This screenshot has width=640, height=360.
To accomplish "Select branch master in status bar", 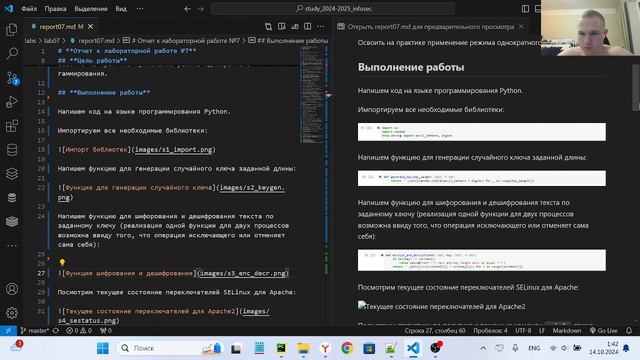I will 35,331.
